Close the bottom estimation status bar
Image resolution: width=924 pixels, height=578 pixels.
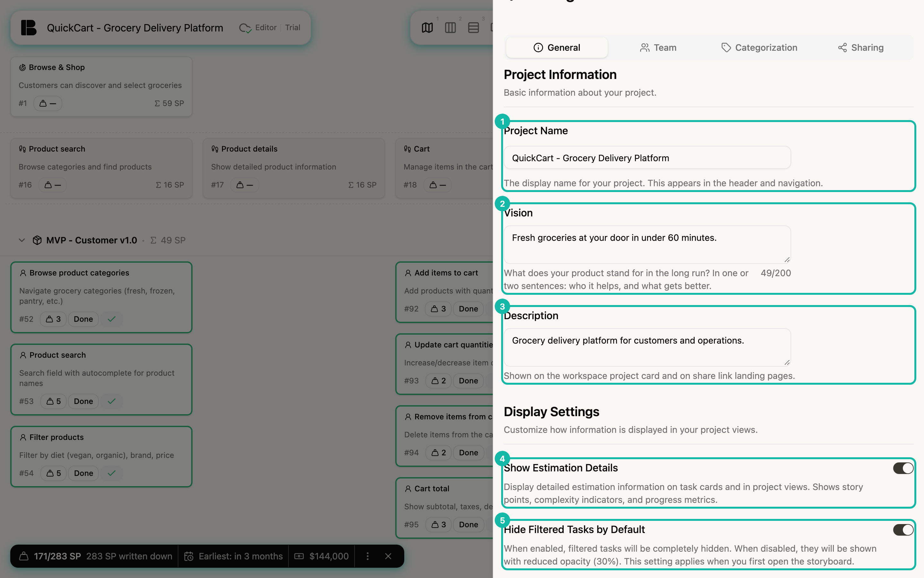pos(388,556)
